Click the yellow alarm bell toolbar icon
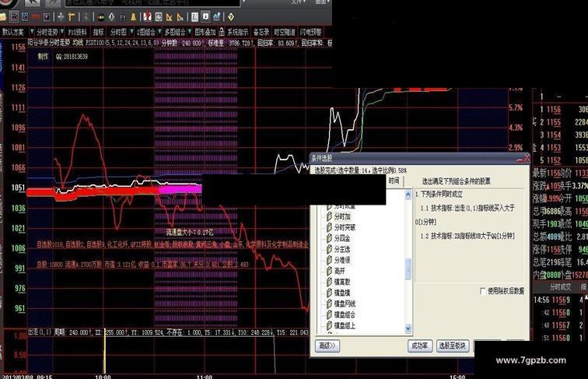The width and height of the screenshot is (588, 379). 133,17
